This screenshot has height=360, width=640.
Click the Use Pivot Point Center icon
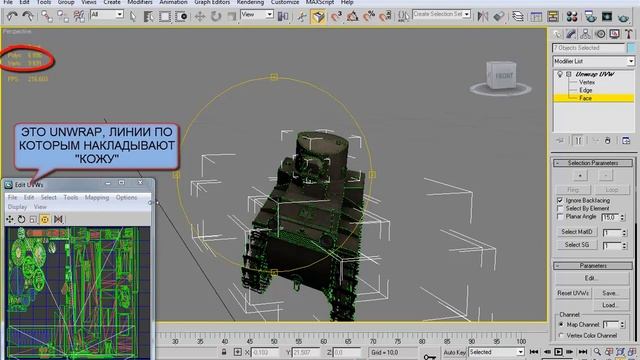(x=283, y=16)
